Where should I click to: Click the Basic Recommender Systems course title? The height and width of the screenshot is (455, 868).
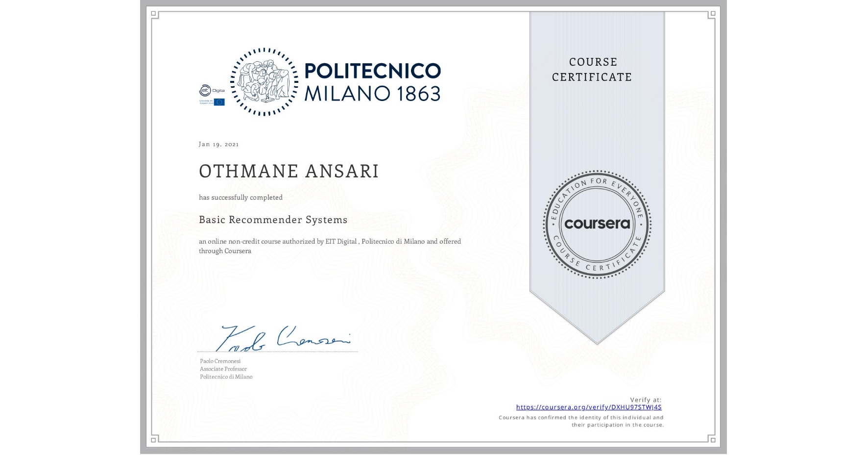(x=273, y=220)
